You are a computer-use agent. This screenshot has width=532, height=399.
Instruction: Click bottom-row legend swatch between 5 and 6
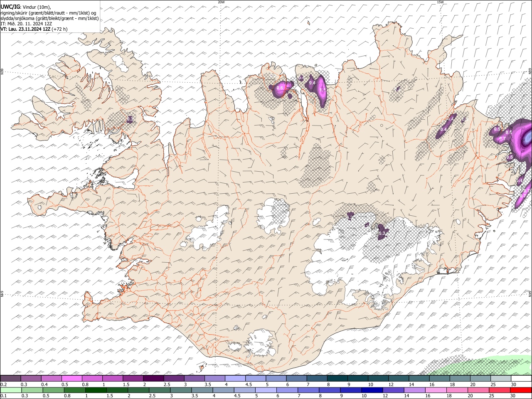(x=266, y=390)
